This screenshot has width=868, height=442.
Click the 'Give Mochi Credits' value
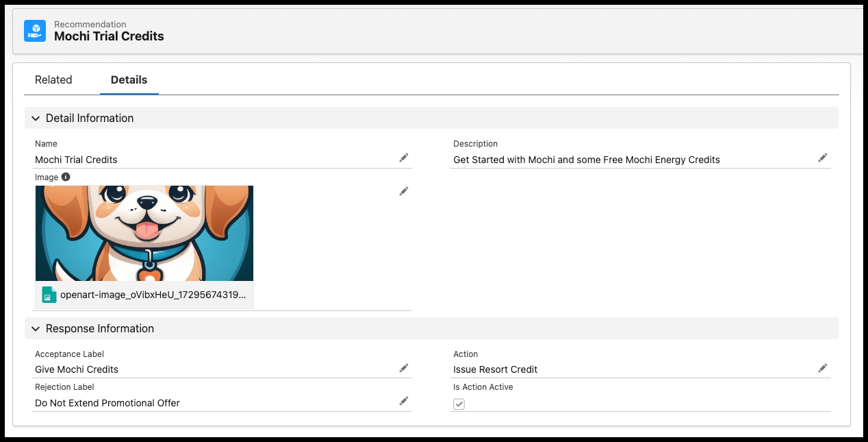click(77, 369)
